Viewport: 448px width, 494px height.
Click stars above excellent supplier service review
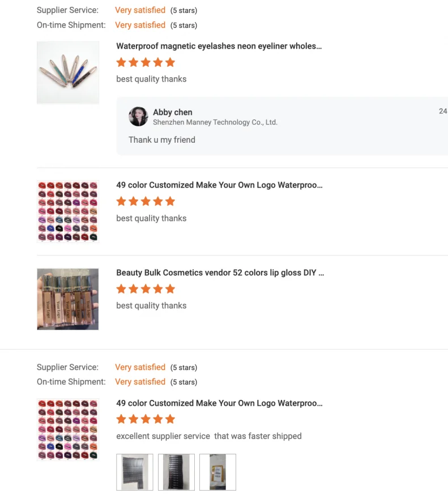tap(146, 419)
